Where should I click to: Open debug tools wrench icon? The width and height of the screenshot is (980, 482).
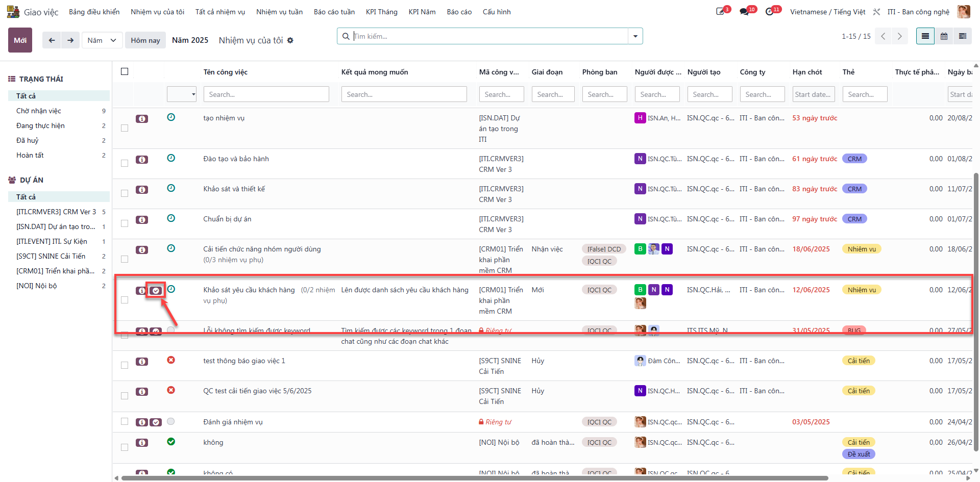coord(876,12)
